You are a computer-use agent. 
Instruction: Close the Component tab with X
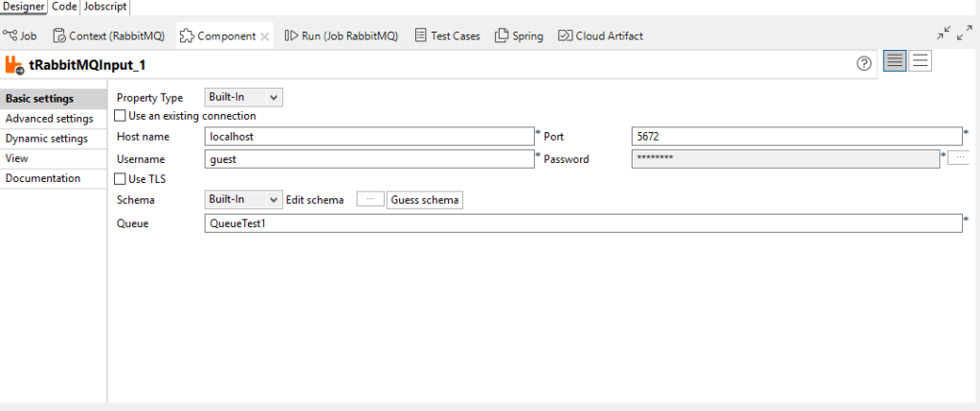pyautogui.click(x=265, y=36)
